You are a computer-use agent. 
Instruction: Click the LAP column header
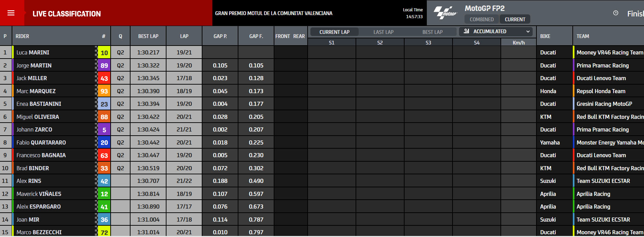coord(184,36)
